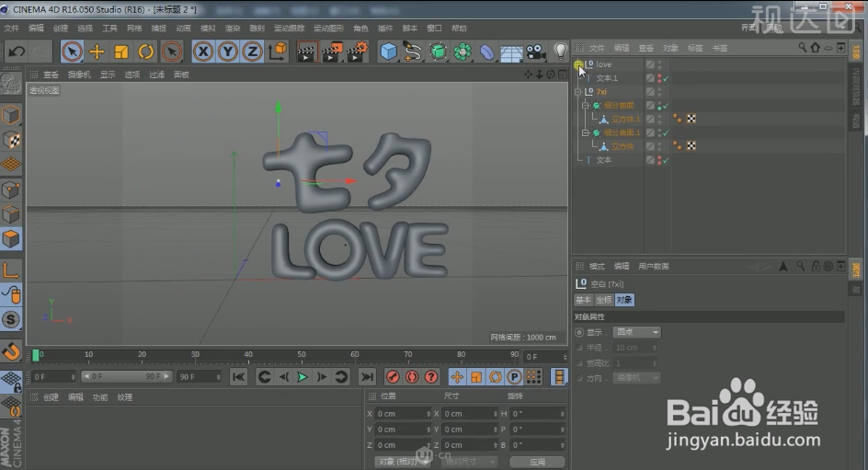Open the 显示 圆点 dropdown
This screenshot has height=470, width=868.
click(636, 332)
